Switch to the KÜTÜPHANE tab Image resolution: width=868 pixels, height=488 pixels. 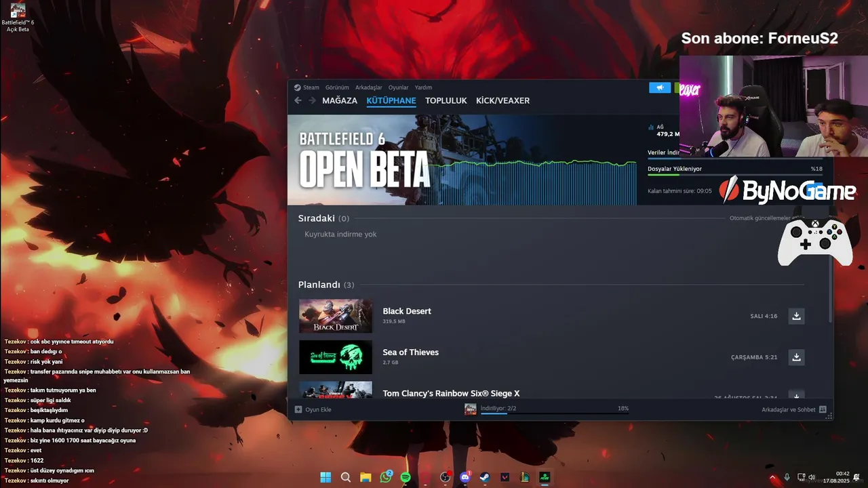pos(391,100)
